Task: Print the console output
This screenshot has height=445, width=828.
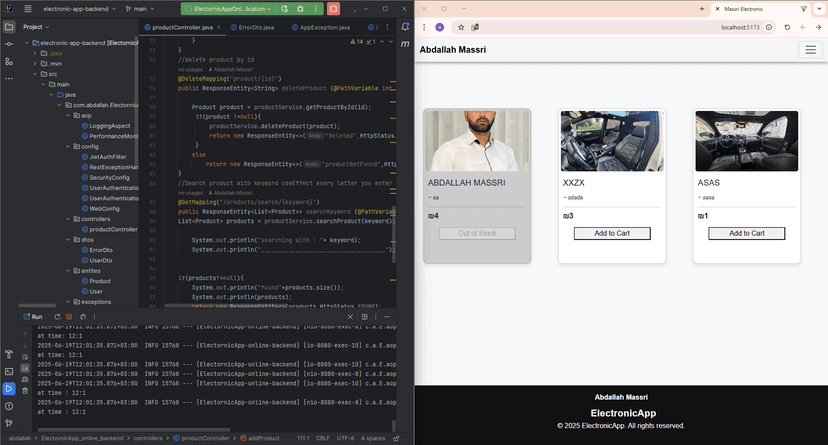Action: click(x=25, y=380)
